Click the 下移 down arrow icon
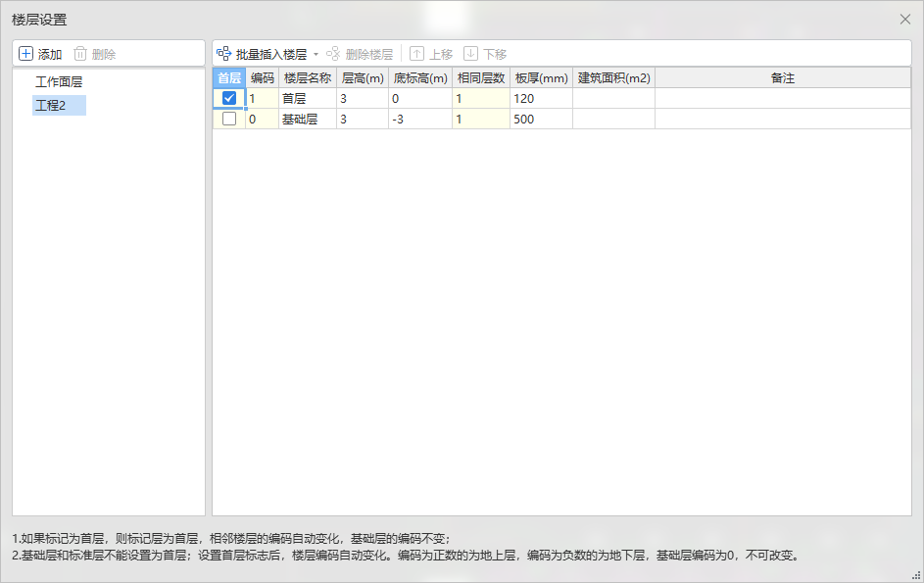The height and width of the screenshot is (583, 924). coord(470,54)
